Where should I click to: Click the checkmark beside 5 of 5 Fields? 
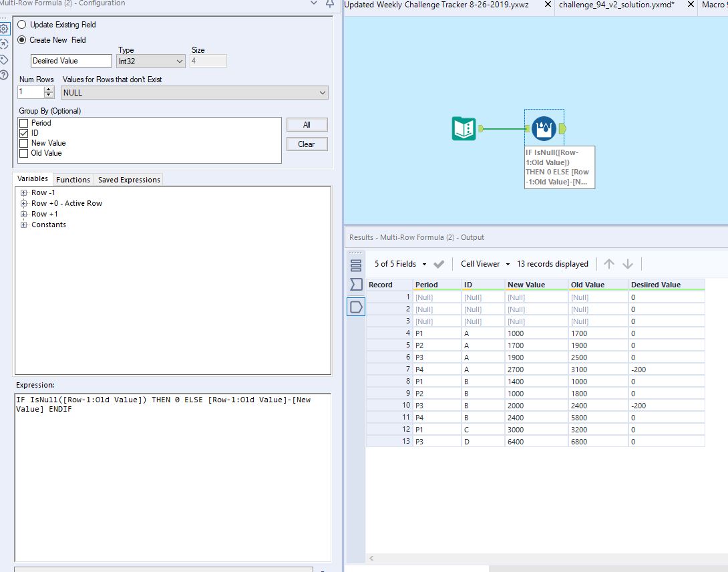click(x=437, y=263)
